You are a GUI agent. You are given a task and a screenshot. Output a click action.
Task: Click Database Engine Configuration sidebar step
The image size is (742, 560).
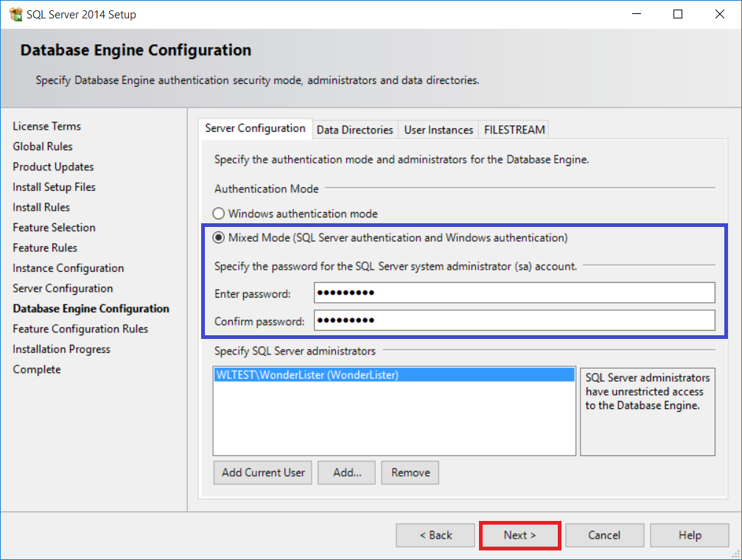point(91,309)
